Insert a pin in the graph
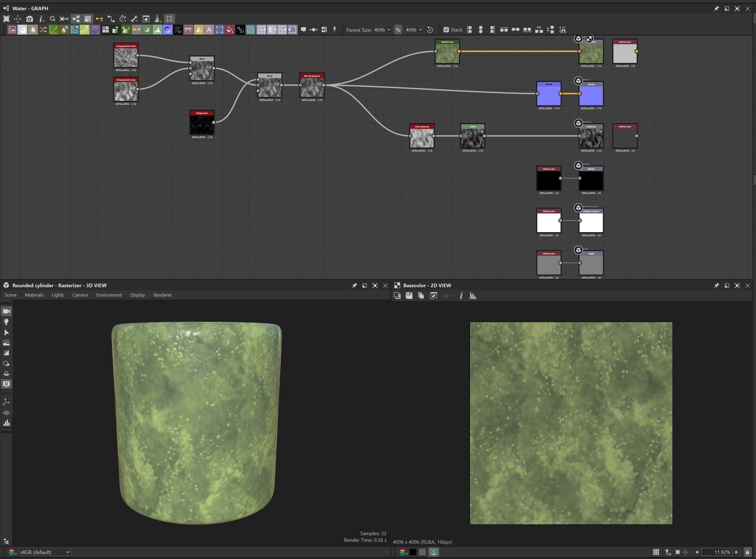Viewport: 756px width, 559px height. coord(334,30)
